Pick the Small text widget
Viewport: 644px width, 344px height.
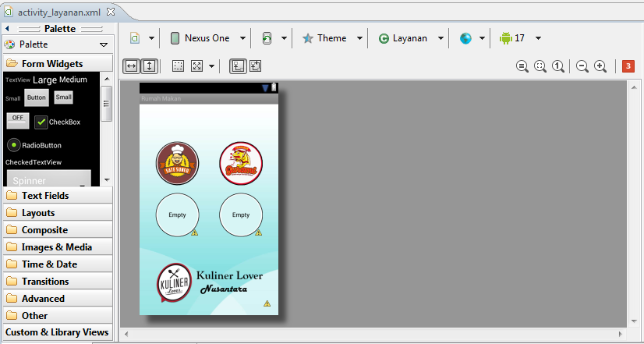click(x=12, y=98)
